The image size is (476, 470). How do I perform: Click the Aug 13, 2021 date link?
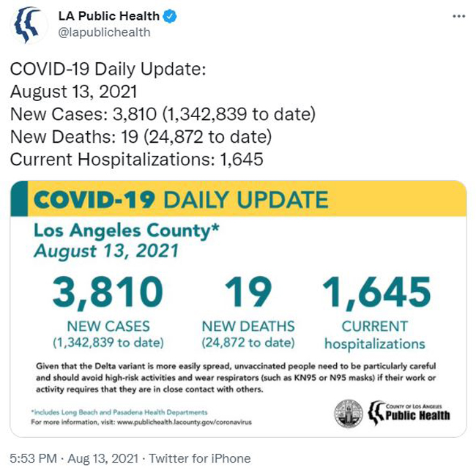coord(103,458)
